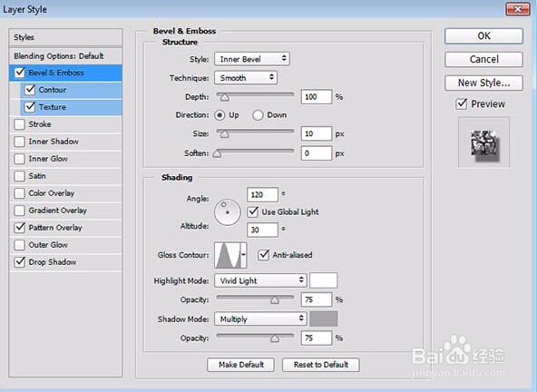The width and height of the screenshot is (537, 392).
Task: Enable the Outer Glow checkbox
Action: click(20, 245)
